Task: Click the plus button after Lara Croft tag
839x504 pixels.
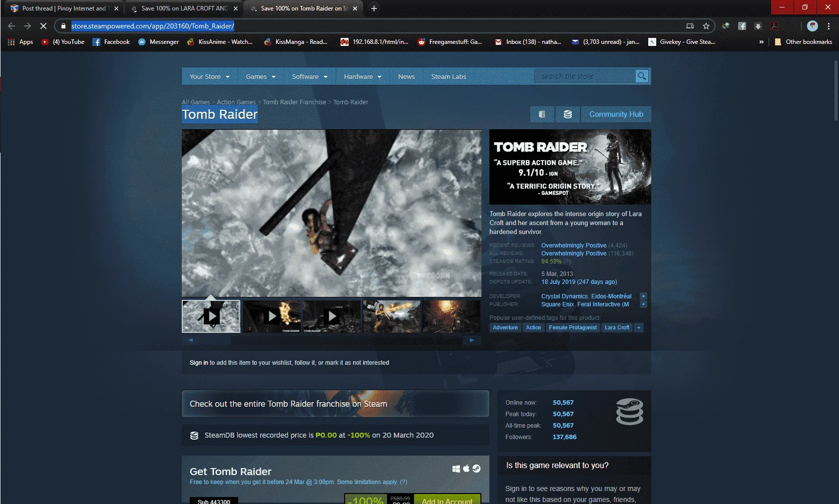Action: 639,328
